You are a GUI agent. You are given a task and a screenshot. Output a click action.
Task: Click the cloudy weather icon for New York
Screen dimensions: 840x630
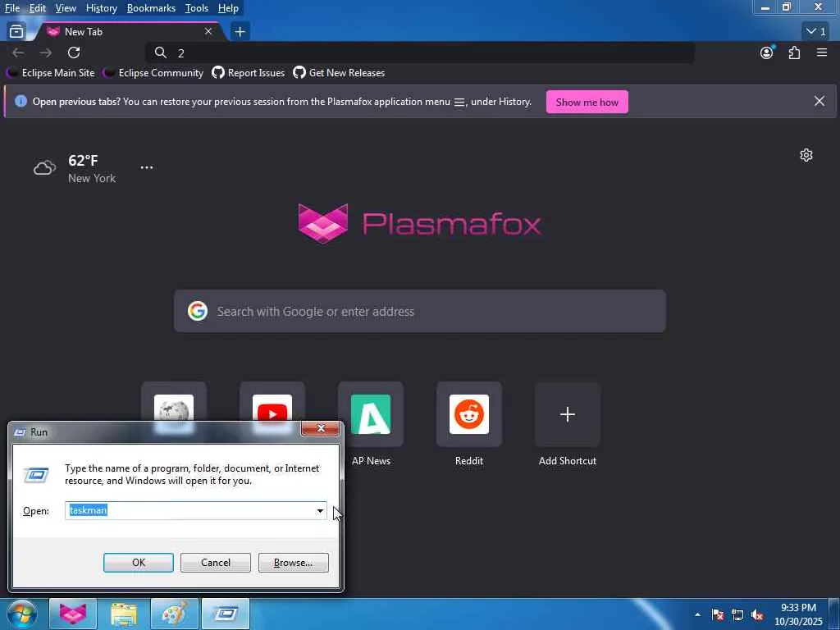pyautogui.click(x=44, y=168)
